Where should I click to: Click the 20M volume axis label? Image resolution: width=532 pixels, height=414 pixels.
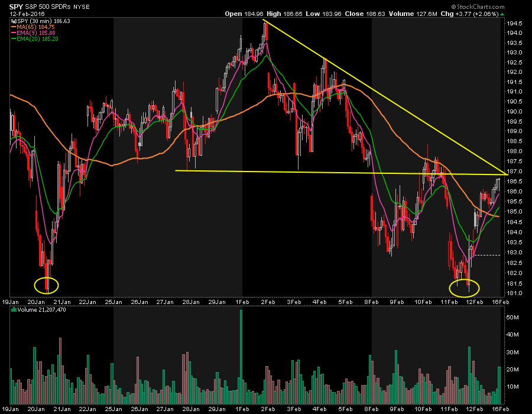point(512,369)
